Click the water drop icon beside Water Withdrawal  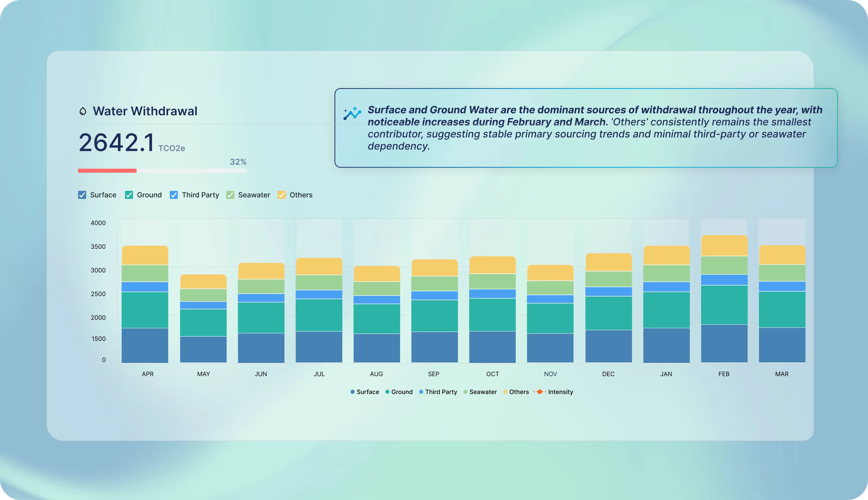pyautogui.click(x=82, y=111)
